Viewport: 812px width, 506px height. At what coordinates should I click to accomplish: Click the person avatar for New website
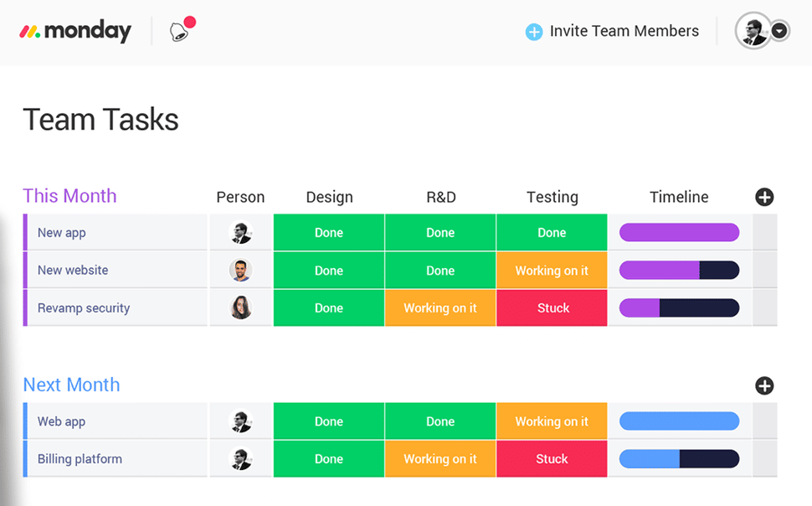click(x=240, y=270)
